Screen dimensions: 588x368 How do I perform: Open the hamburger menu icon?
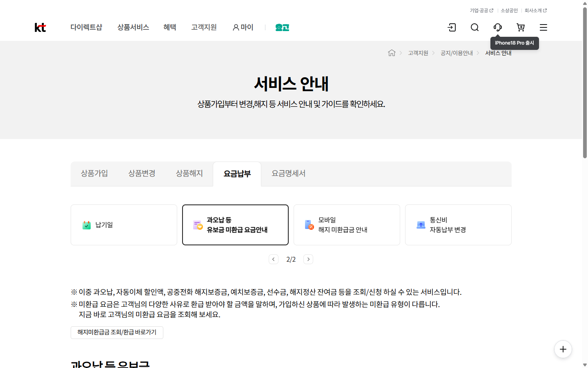click(543, 27)
